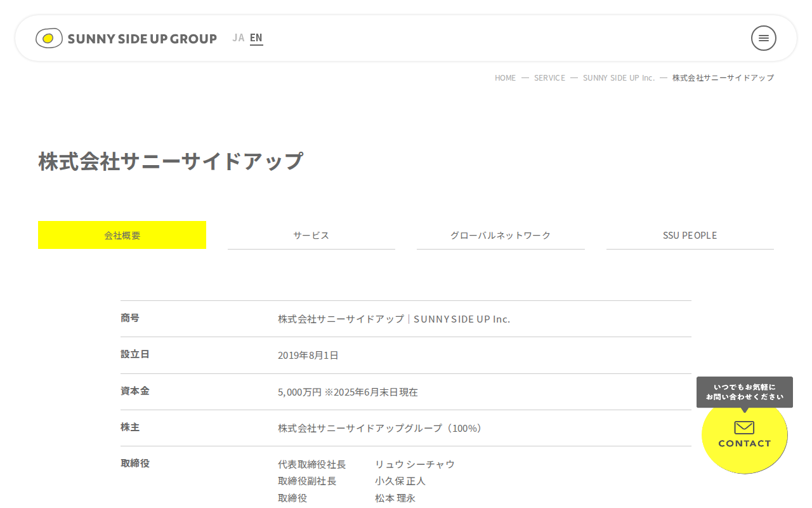The height and width of the screenshot is (508, 812).
Task: Switch language to JA
Action: [239, 37]
